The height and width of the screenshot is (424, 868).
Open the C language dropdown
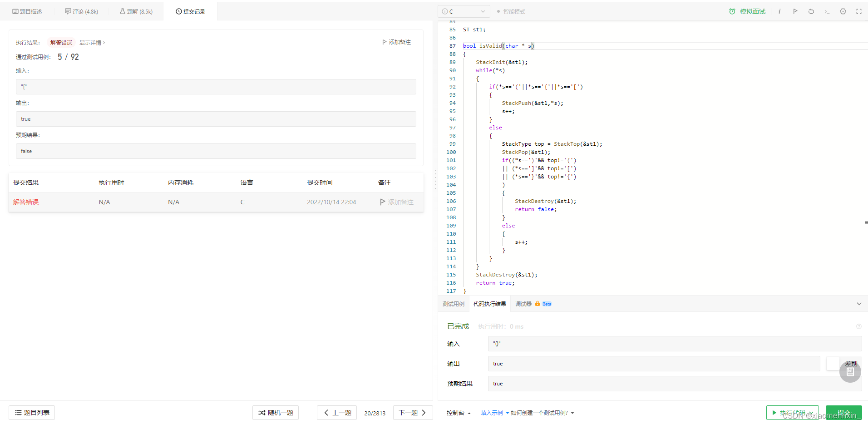coord(464,11)
